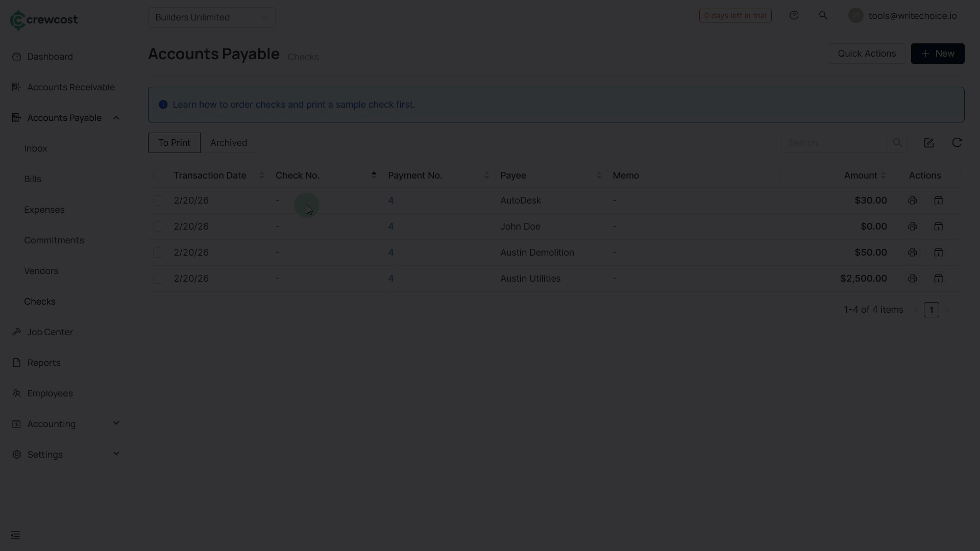Click the print icon for AutoDesk row

coord(912,201)
